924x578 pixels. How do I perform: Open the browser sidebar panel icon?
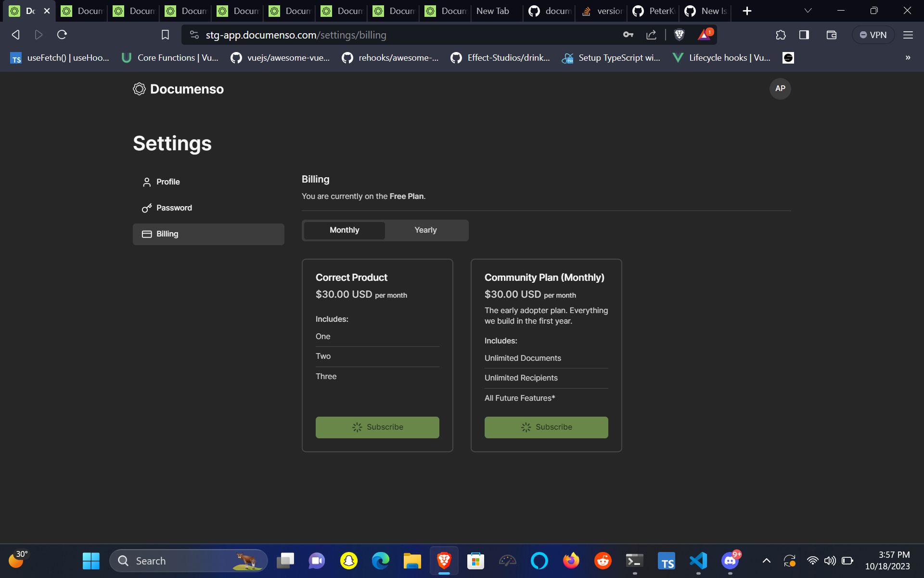(804, 35)
